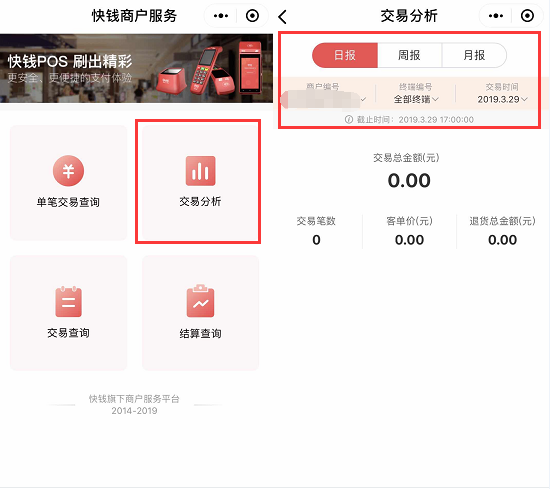Tap the 交易总金额 value 0.00
Viewport: 550px width, 489px height.
point(409,180)
